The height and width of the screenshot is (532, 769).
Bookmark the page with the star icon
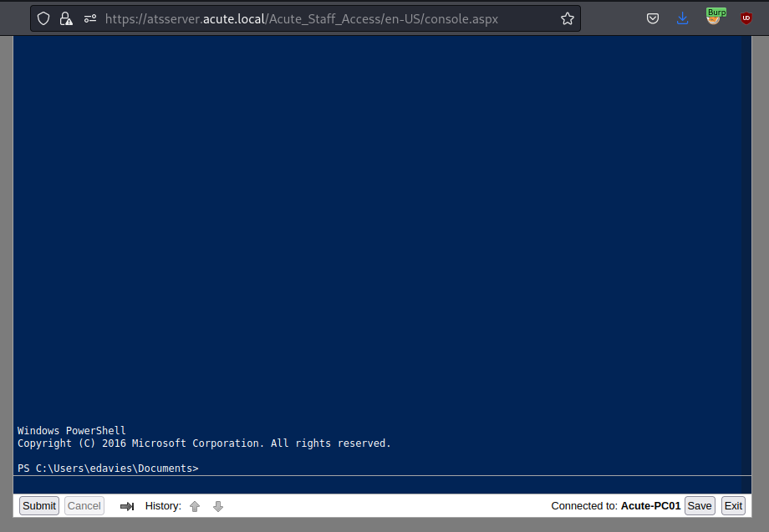click(568, 18)
